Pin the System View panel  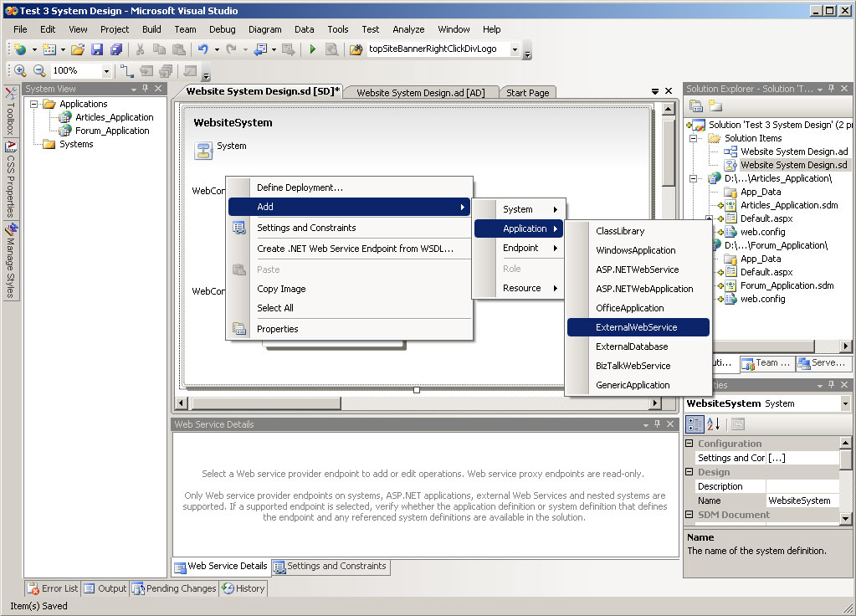point(146,89)
